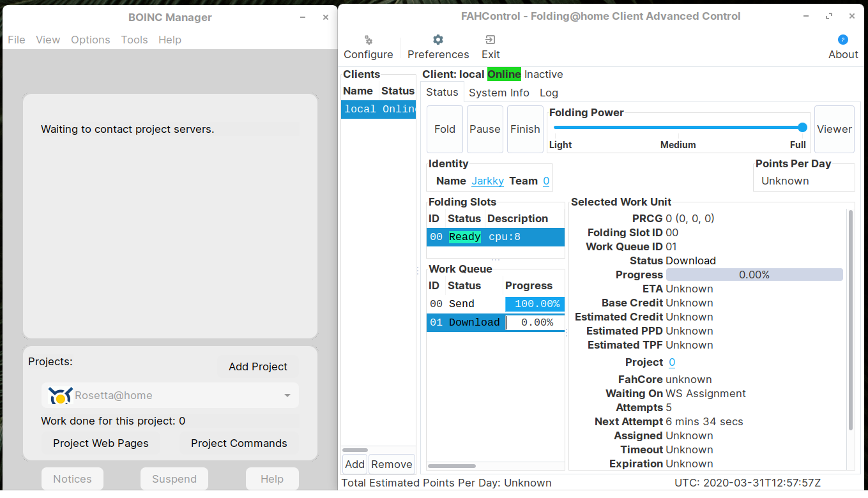The image size is (868, 498).
Task: Open the File menu in BOINC Manager
Action: 17,40
